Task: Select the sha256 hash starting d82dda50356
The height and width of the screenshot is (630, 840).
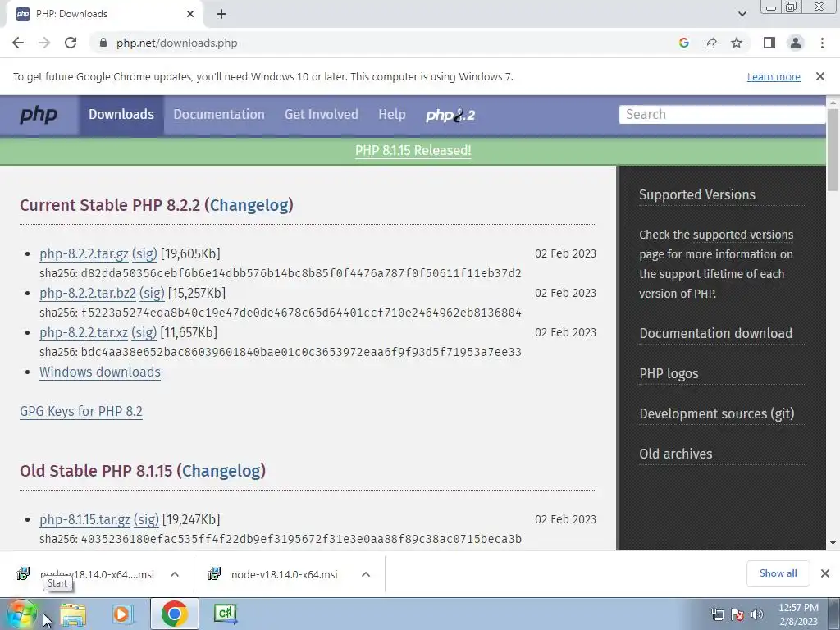Action: point(301,274)
